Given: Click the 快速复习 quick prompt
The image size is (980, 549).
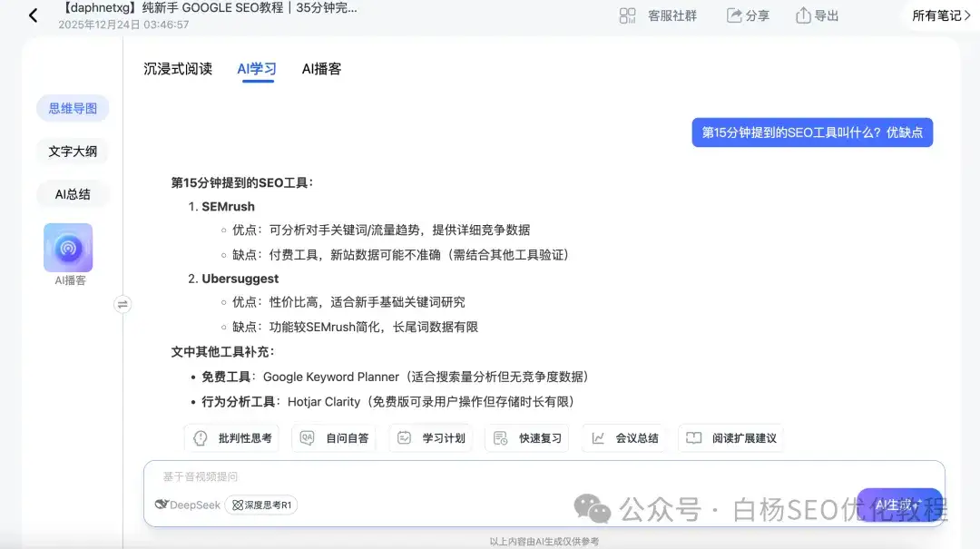Looking at the screenshot, I should [527, 438].
